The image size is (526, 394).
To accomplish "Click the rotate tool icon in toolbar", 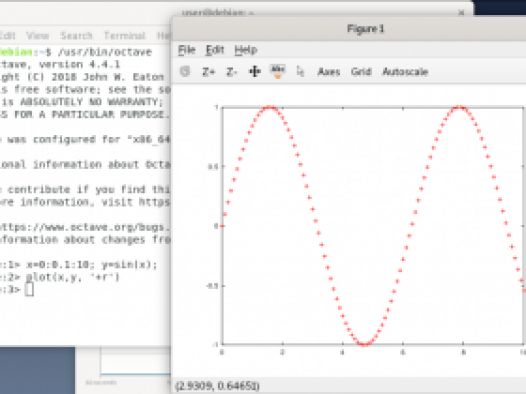I will point(185,71).
